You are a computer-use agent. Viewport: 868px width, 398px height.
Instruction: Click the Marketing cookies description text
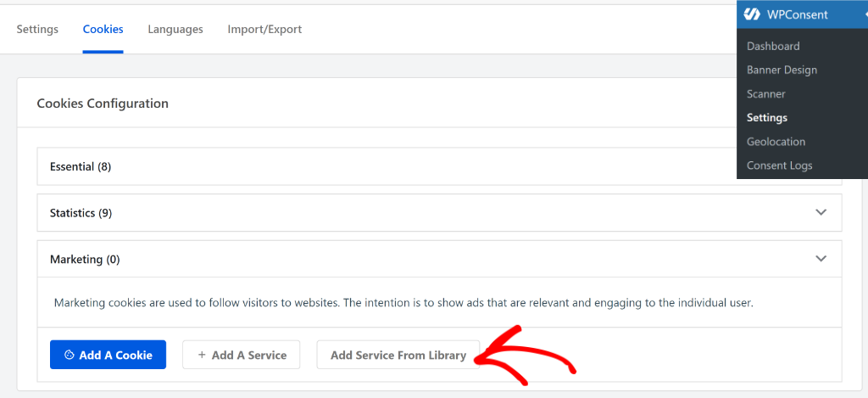click(404, 303)
